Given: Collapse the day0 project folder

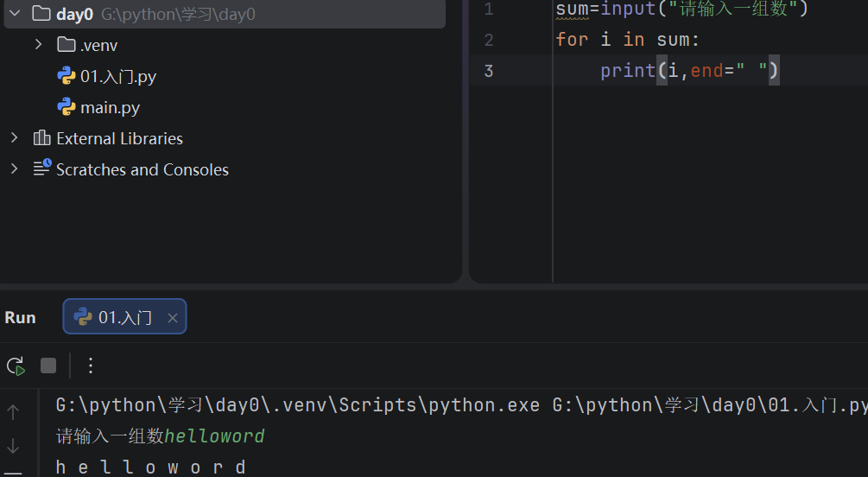Looking at the screenshot, I should tap(15, 13).
